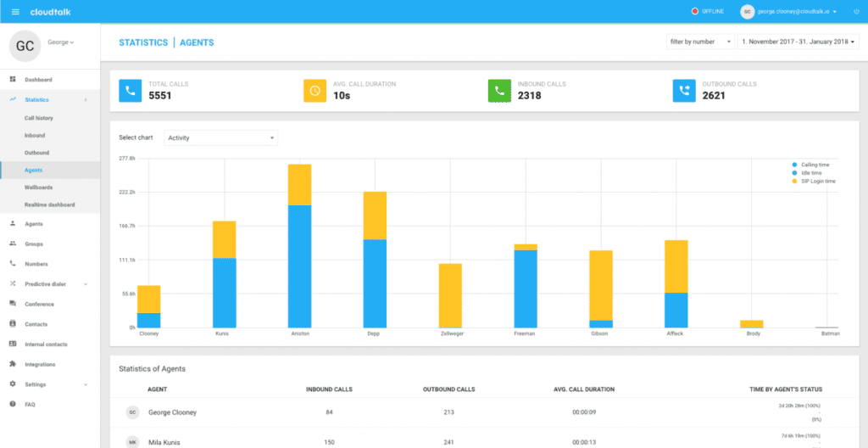Screen dimensions: 868x448
Task: Click the Outbound Calls phone icon
Action: point(684,91)
